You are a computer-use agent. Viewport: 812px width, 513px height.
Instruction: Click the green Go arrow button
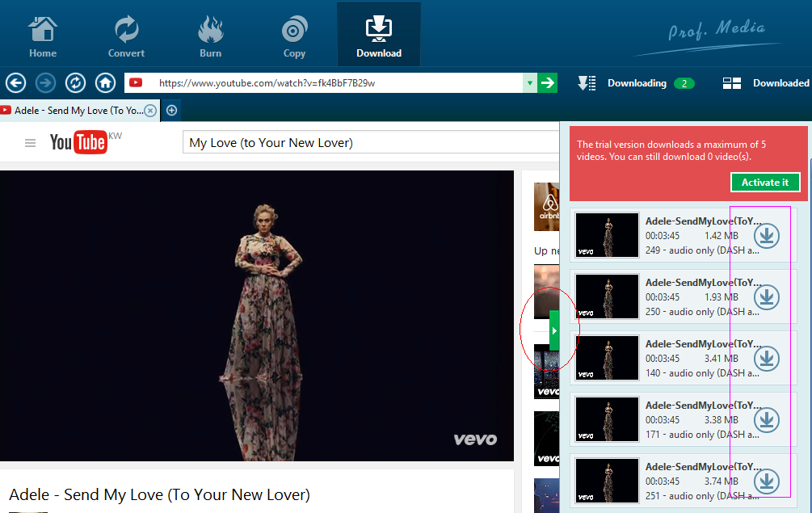[547, 83]
